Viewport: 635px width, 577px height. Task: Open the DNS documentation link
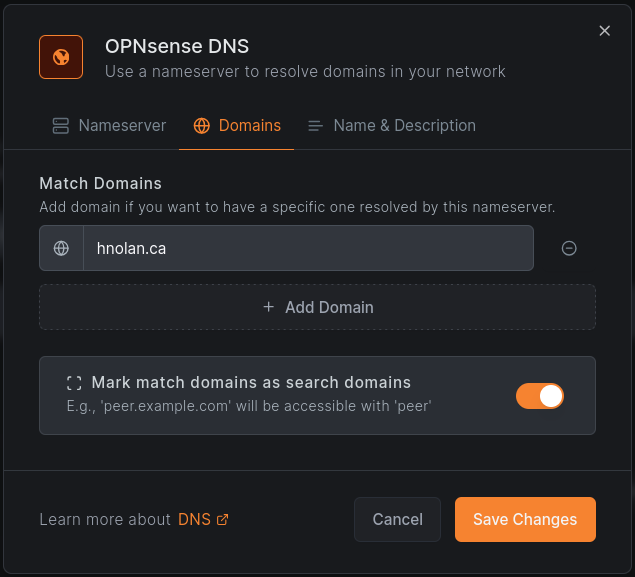(x=195, y=520)
